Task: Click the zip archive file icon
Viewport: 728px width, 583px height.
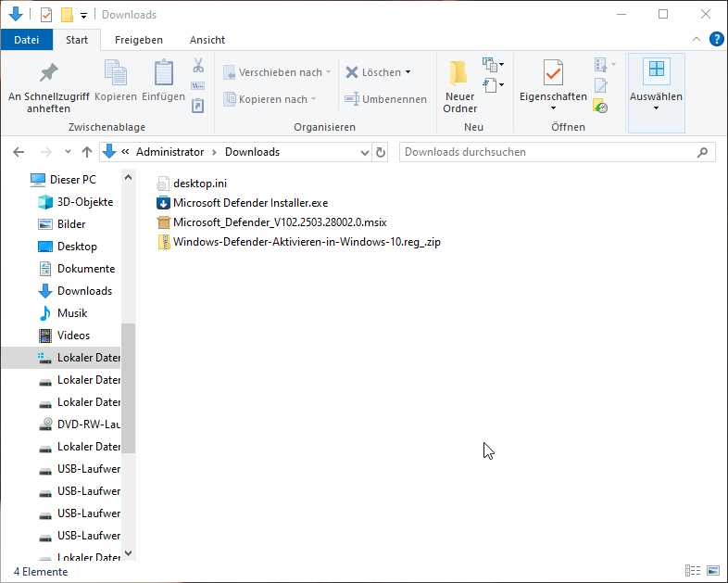Action: click(x=163, y=242)
